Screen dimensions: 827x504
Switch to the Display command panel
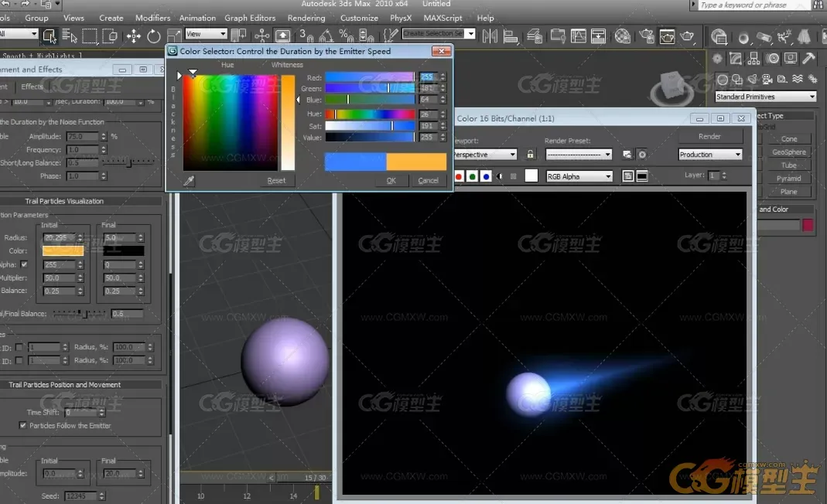(x=790, y=59)
